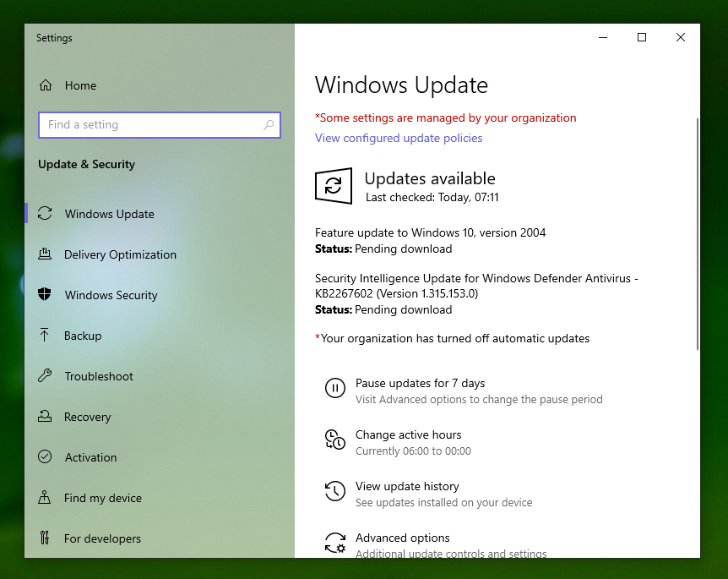Click the Home house icon
The height and width of the screenshot is (579, 728).
coord(46,85)
